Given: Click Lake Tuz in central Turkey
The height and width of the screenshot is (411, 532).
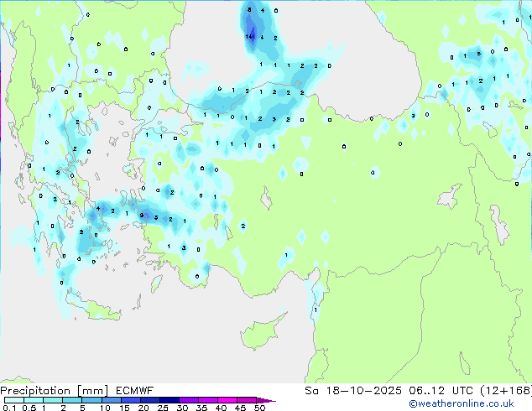Looking at the screenshot, I should [266, 199].
